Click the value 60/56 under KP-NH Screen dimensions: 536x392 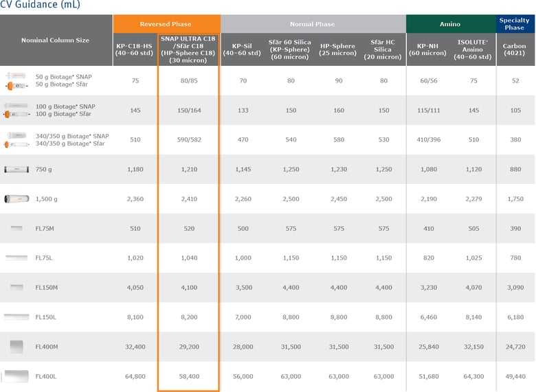[x=429, y=81]
